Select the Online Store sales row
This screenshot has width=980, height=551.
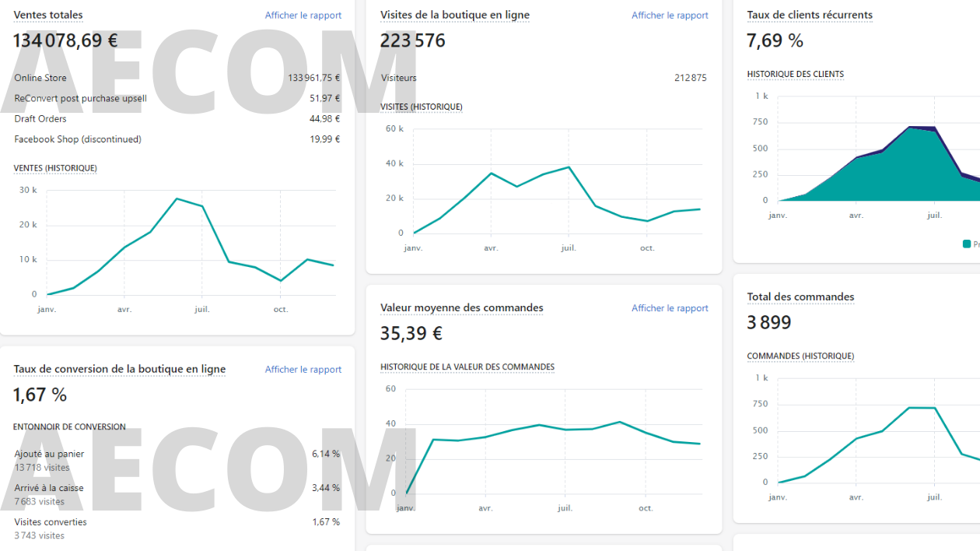177,78
